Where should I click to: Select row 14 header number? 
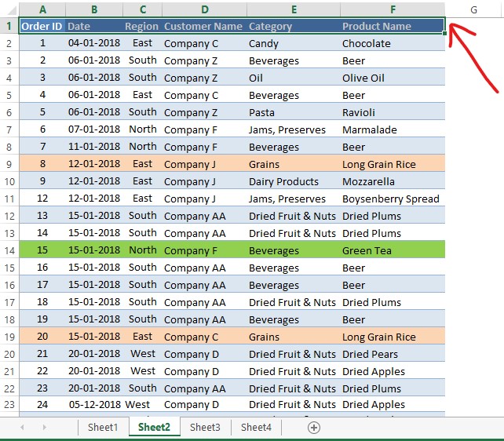[x=9, y=250]
